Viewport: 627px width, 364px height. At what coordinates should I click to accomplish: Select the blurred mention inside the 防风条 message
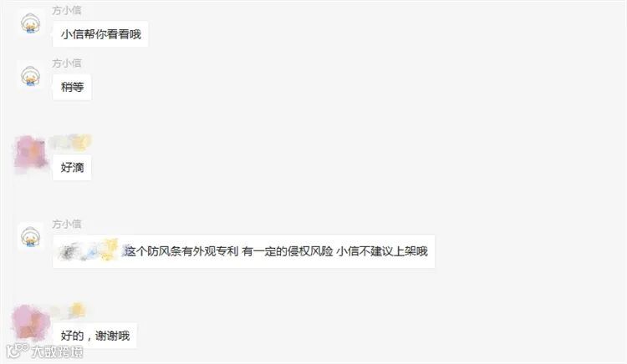(x=89, y=250)
